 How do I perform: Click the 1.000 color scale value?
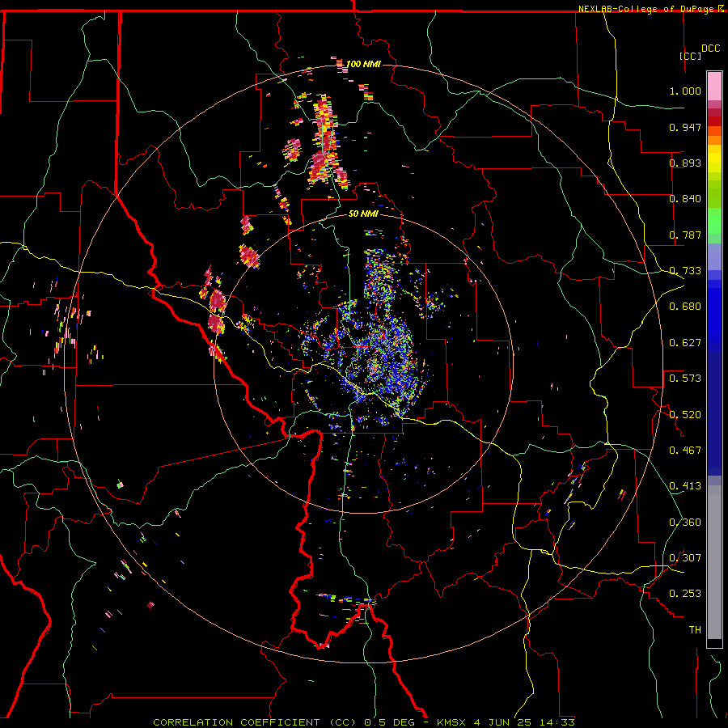coord(685,91)
